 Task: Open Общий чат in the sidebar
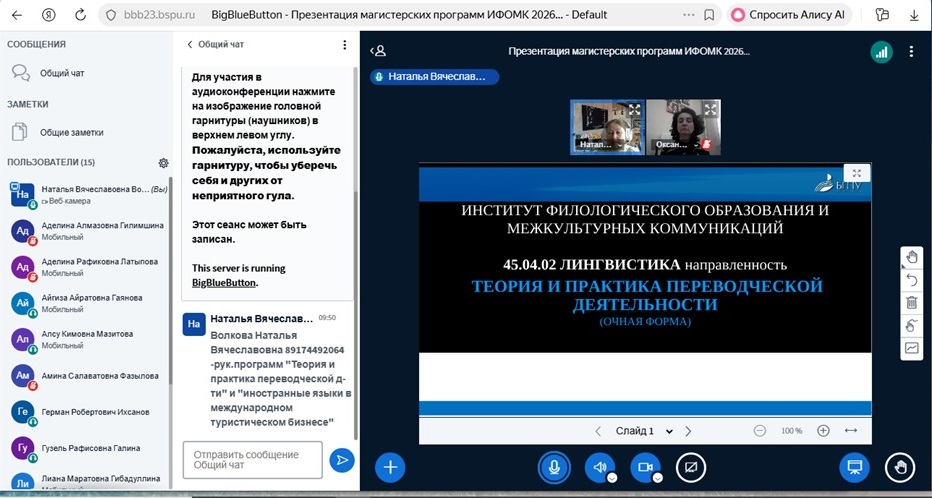(62, 73)
